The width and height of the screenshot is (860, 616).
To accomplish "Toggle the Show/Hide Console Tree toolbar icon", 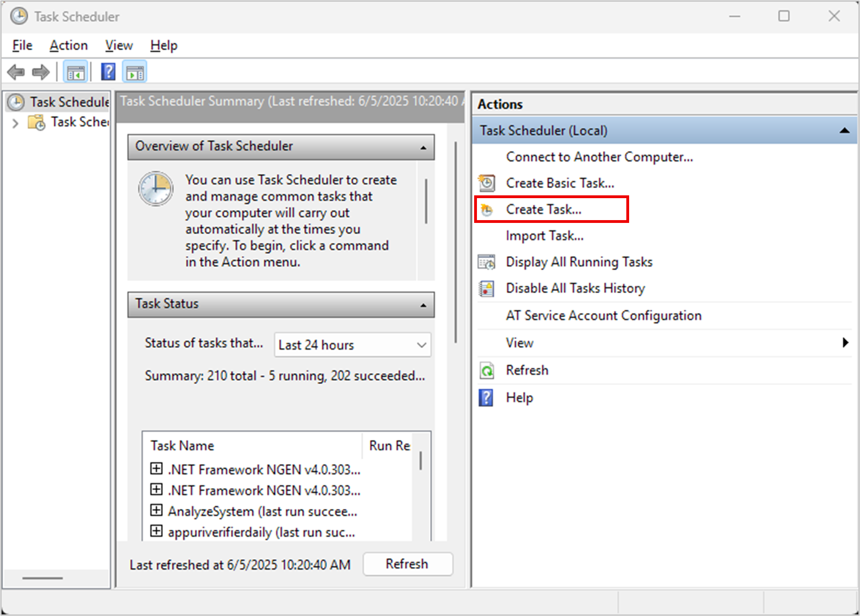I will coord(75,72).
